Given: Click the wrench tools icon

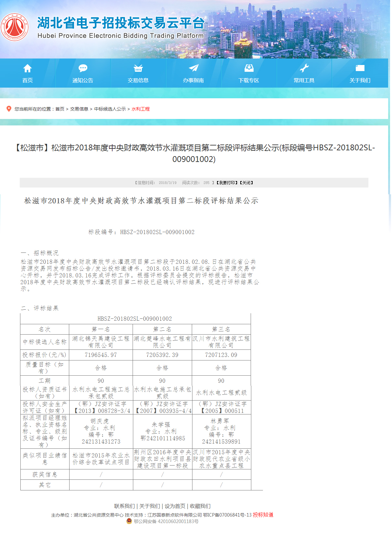Looking at the screenshot, I should tap(304, 68).
